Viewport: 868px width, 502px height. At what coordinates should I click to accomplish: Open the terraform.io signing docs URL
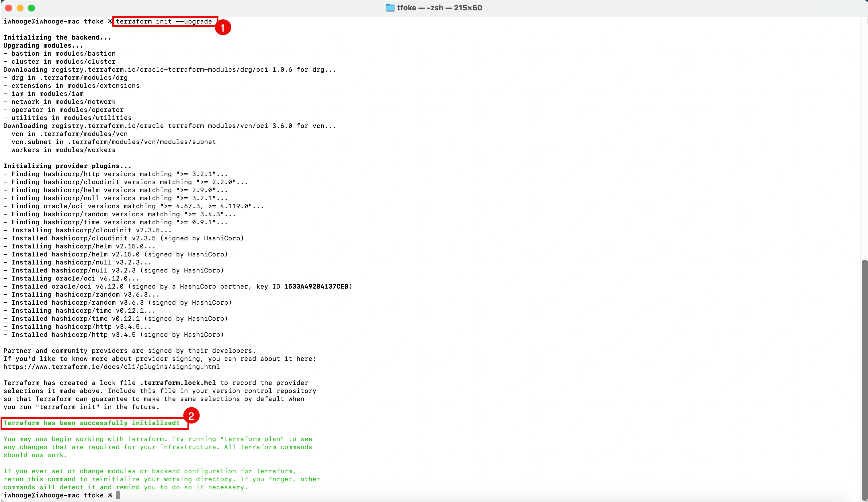[112, 367]
